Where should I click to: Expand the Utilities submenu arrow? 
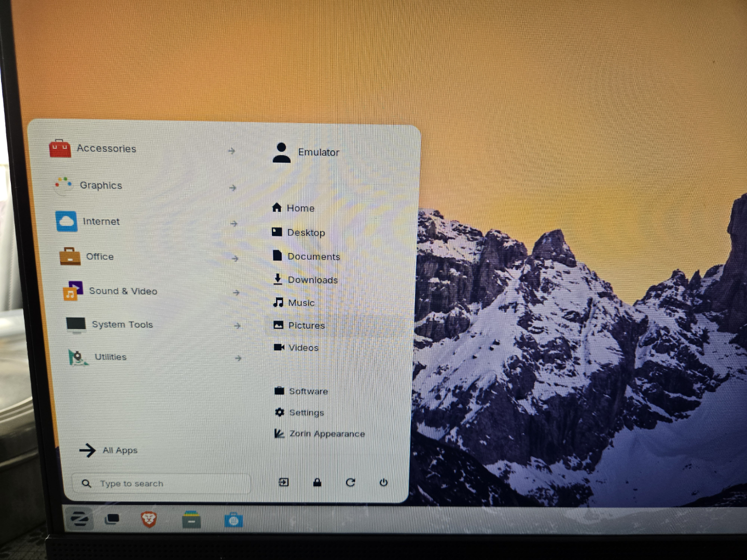[x=238, y=358]
